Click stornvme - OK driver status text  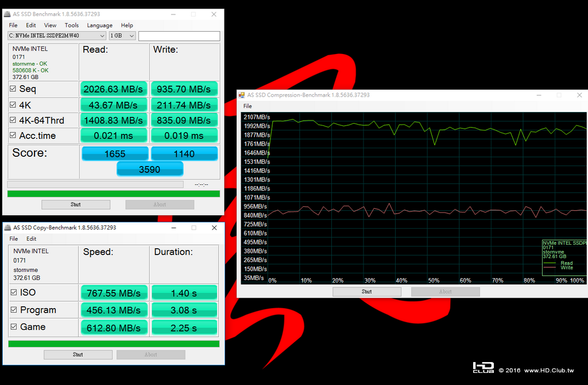[30, 64]
